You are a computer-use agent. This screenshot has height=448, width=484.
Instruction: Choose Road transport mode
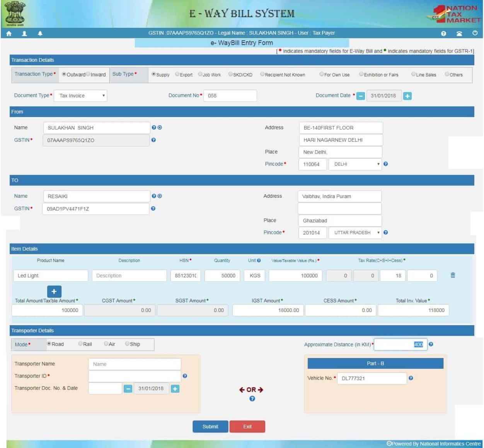click(x=49, y=343)
